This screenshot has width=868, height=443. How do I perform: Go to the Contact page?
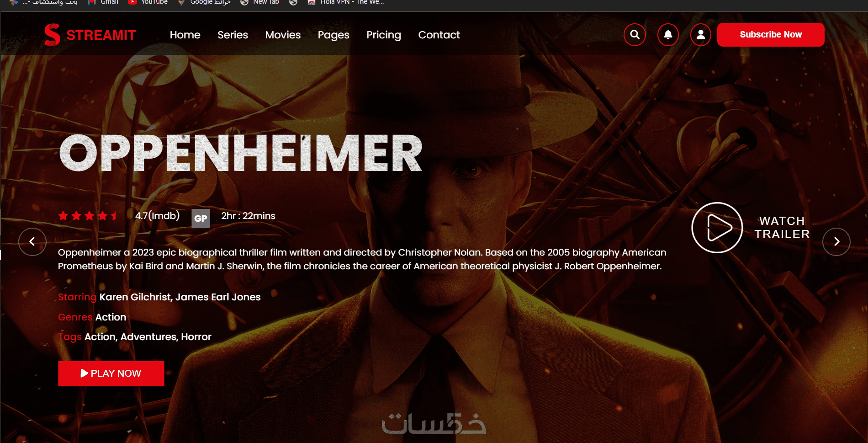pyautogui.click(x=439, y=35)
